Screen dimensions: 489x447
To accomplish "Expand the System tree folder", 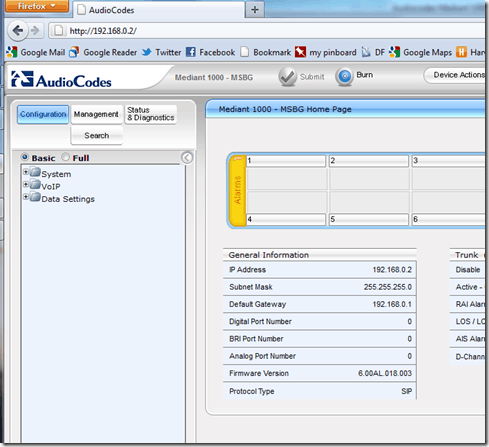I will 26,172.
